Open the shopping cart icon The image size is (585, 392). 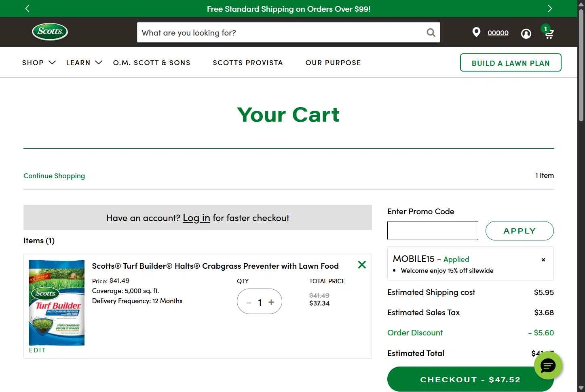548,32
